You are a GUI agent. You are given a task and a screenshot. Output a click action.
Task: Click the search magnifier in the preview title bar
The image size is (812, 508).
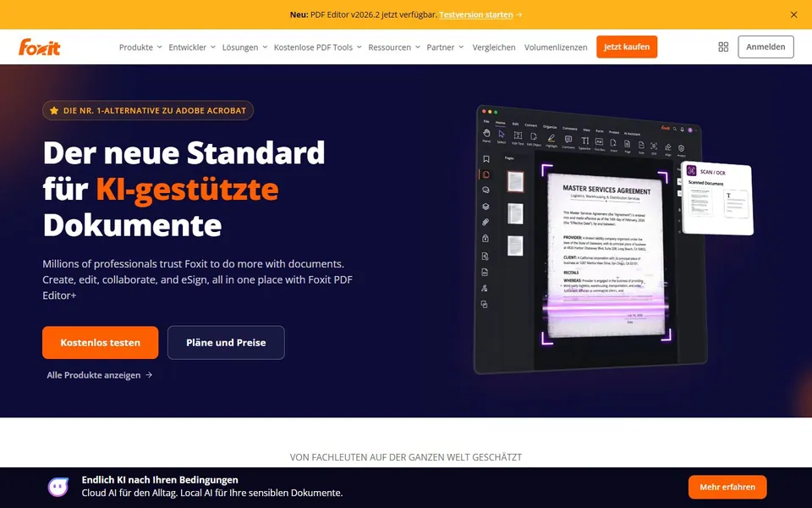(x=675, y=129)
